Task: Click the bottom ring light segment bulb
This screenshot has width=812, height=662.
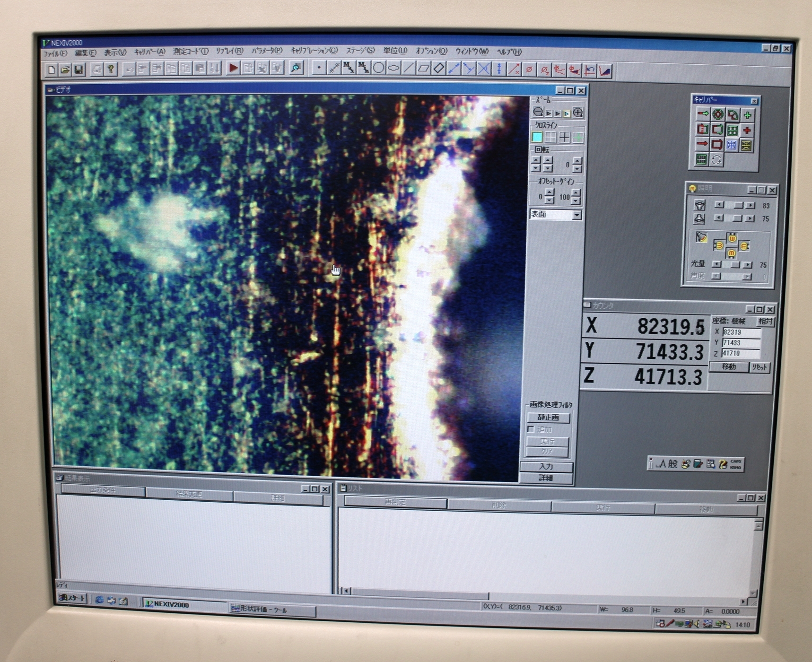Action: point(732,254)
